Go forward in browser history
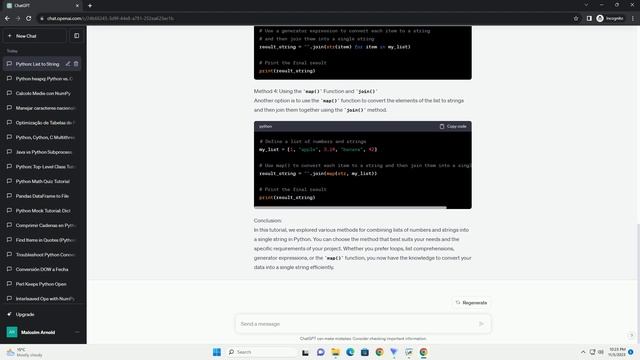 (x=18, y=18)
